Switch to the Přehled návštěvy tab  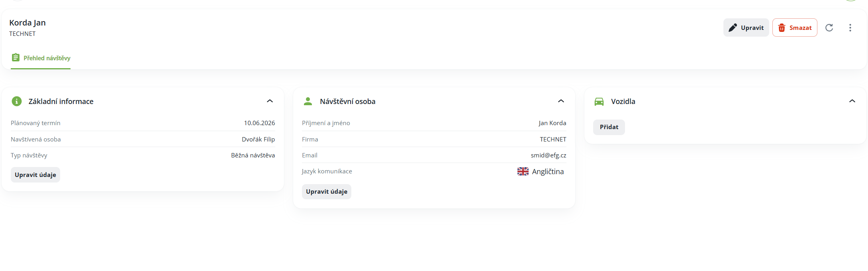coord(41,58)
